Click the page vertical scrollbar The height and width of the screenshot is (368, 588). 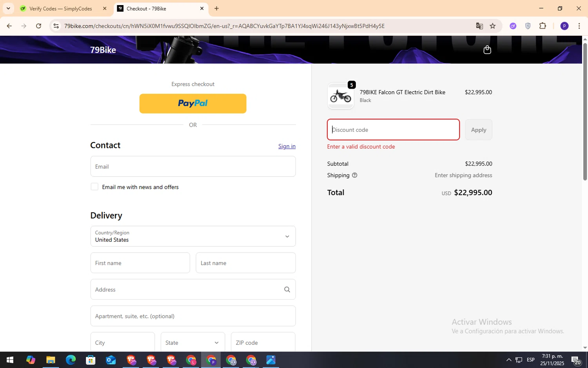[585, 112]
